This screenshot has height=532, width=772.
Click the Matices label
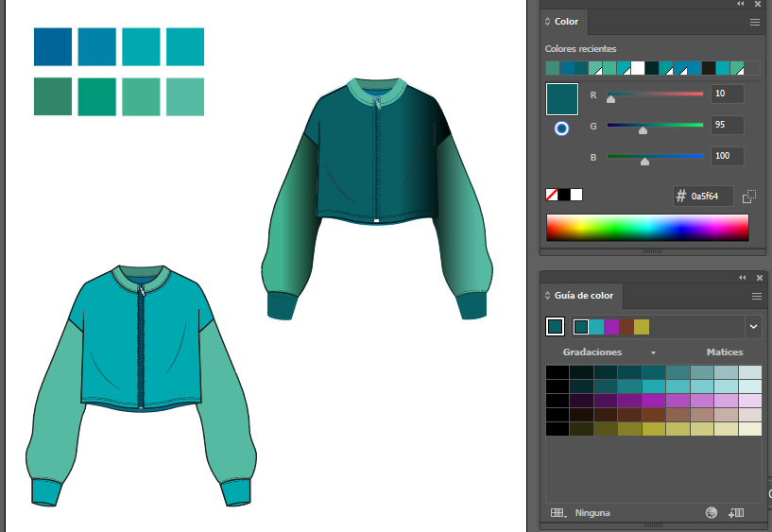(x=725, y=352)
